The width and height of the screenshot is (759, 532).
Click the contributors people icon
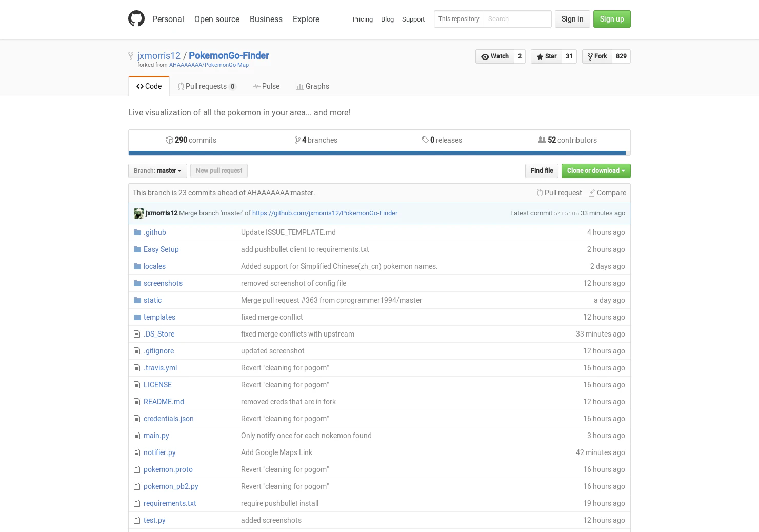(542, 140)
